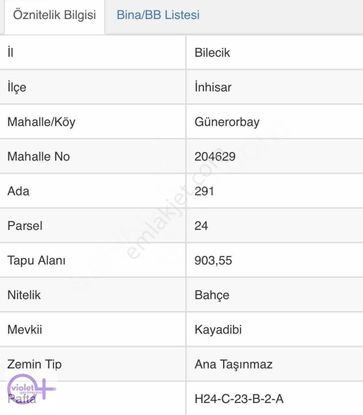The width and height of the screenshot is (363, 415).
Task: Click the Tapu Alanı row label
Action: click(x=36, y=261)
